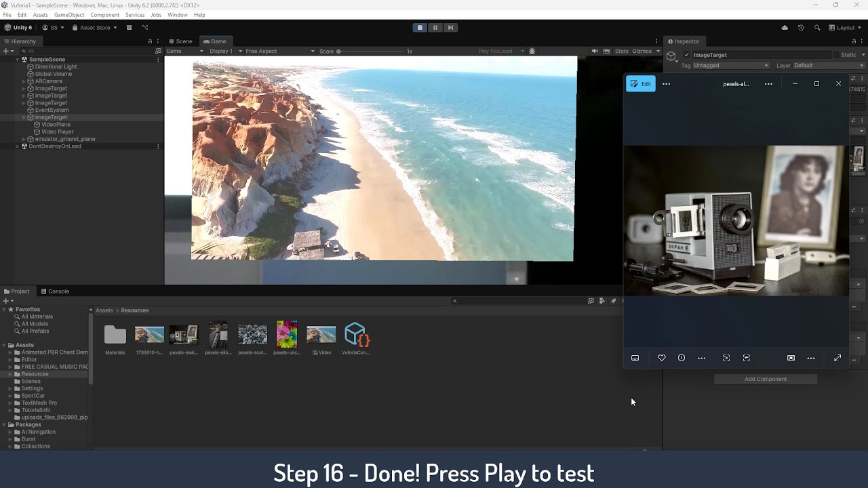868x488 pixels.
Task: Toggle filmstrip icon in Photos viewer
Action: pyautogui.click(x=635, y=358)
